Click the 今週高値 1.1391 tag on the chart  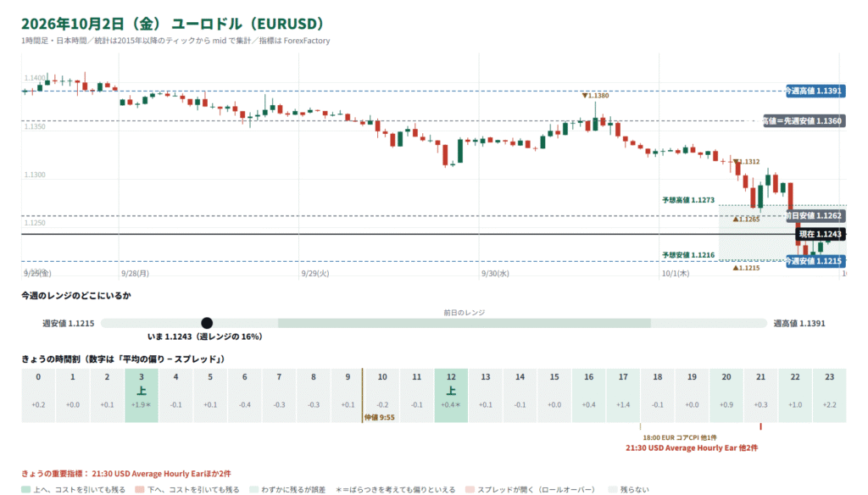tap(815, 91)
